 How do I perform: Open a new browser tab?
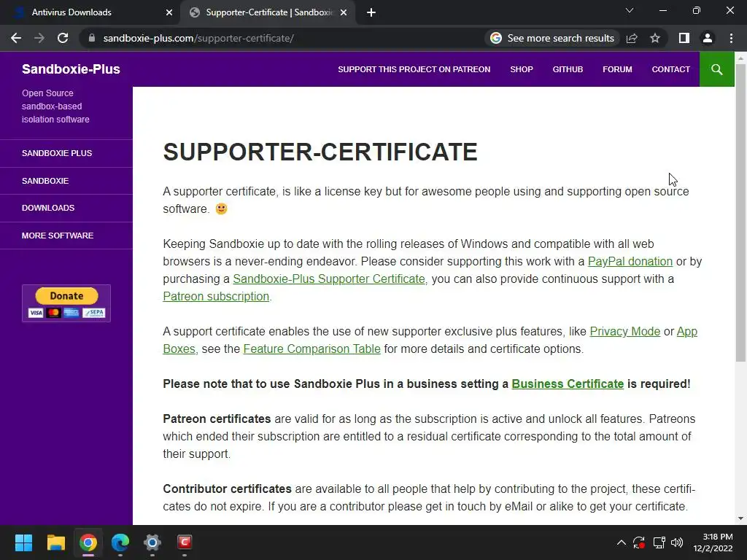click(371, 12)
